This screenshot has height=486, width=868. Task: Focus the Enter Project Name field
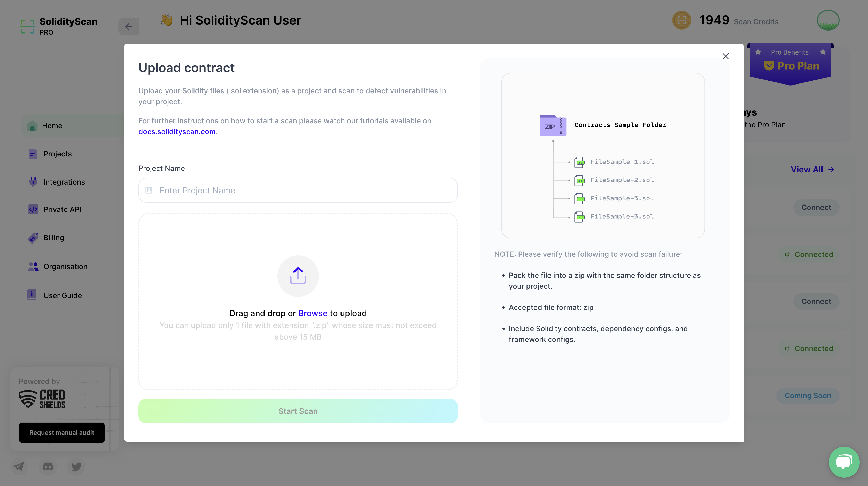(x=303, y=190)
